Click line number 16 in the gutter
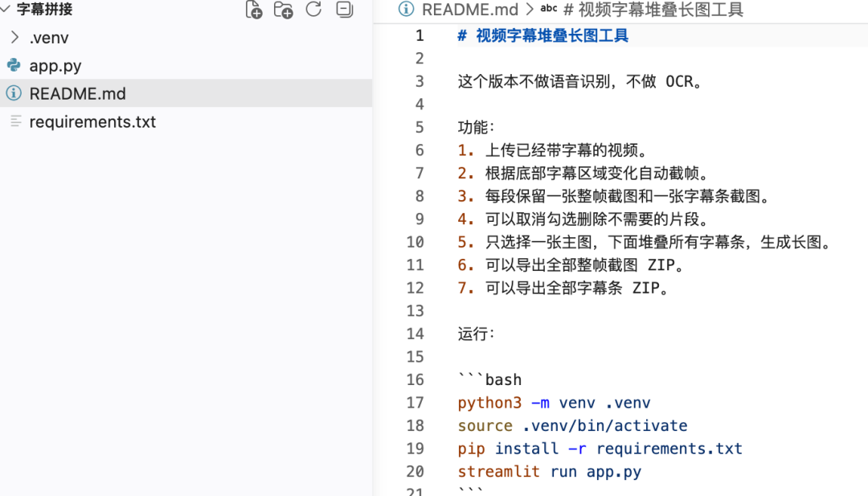Screen dimensions: 868x496 (416, 379)
